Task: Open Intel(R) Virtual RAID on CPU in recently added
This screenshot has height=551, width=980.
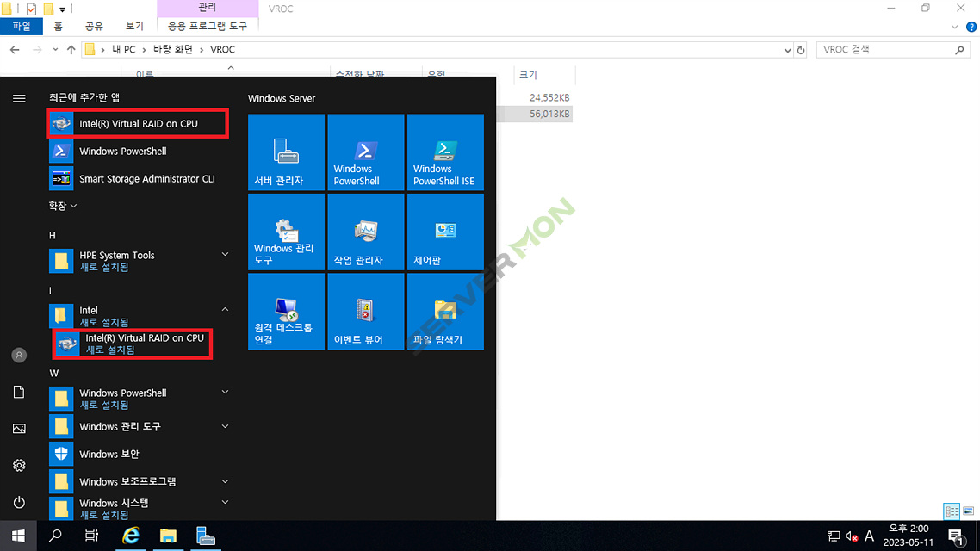Action: point(138,124)
